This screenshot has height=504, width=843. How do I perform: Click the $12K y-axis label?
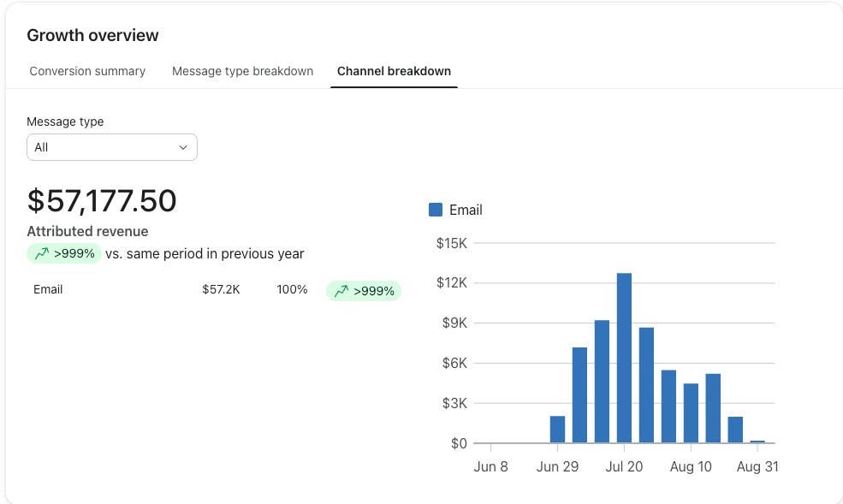coord(452,282)
